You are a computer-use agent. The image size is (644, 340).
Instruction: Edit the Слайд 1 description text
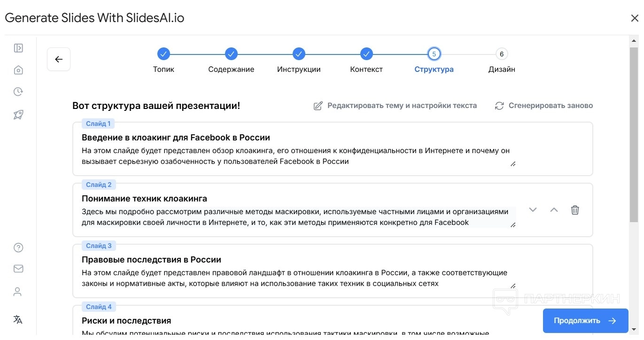tap(299, 156)
